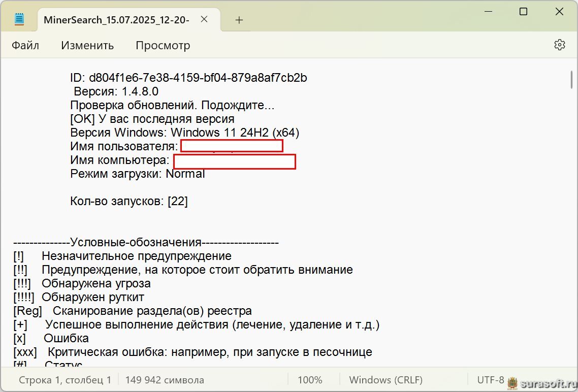Open the Файл menu
578x392 pixels.
pos(25,45)
